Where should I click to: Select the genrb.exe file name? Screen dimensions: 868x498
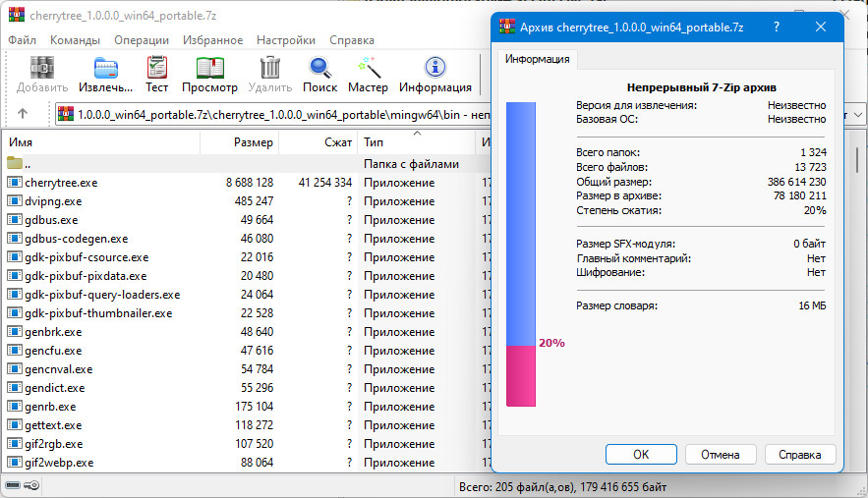50,406
